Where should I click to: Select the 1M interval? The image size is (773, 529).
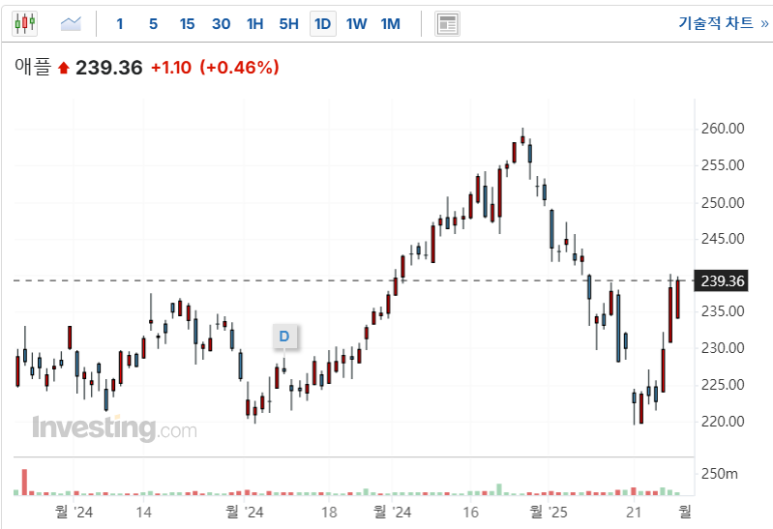tap(390, 24)
